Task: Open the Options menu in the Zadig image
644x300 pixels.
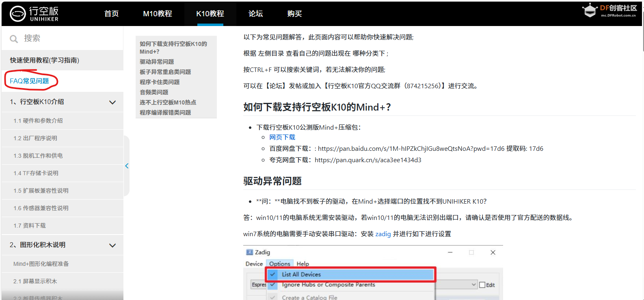Action: [x=280, y=264]
